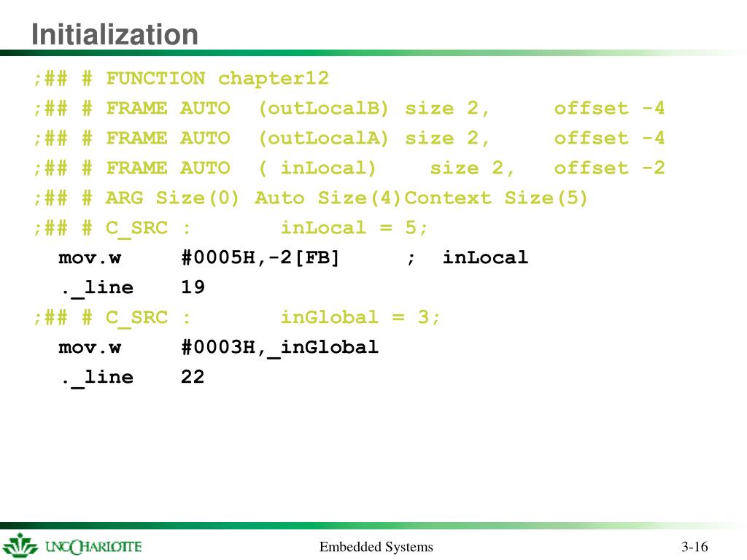
Task: Click the '._line 22' directive
Action: pos(133,377)
